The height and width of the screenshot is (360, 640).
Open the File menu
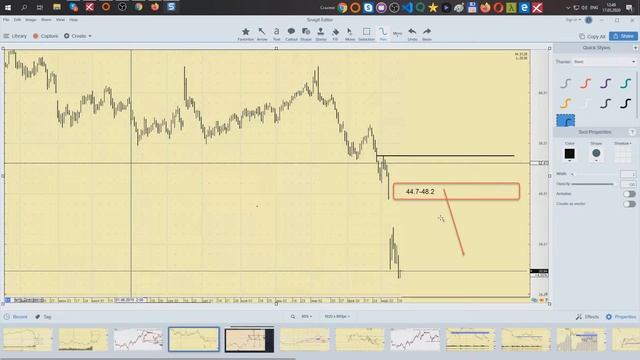click(6, 20)
